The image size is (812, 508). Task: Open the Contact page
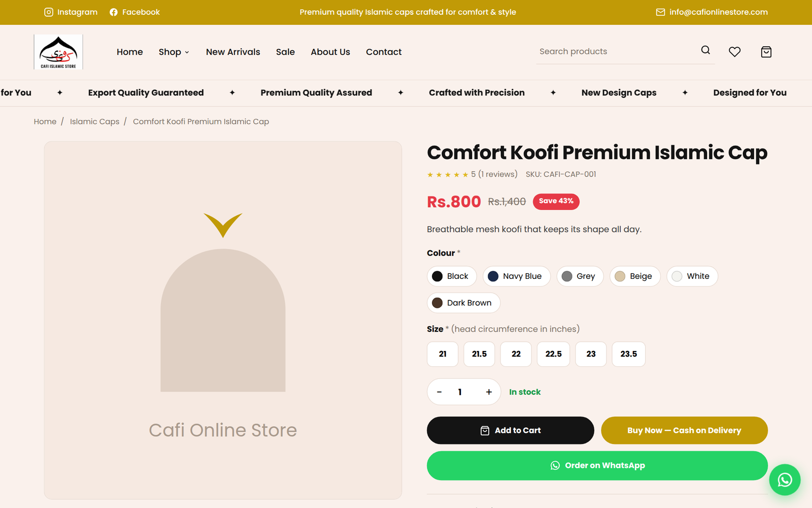click(x=384, y=52)
